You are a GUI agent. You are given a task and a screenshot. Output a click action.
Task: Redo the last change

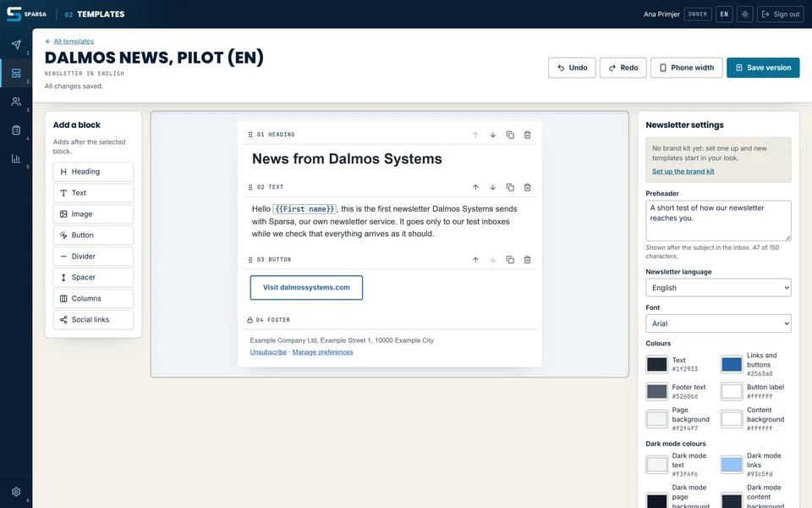click(623, 68)
